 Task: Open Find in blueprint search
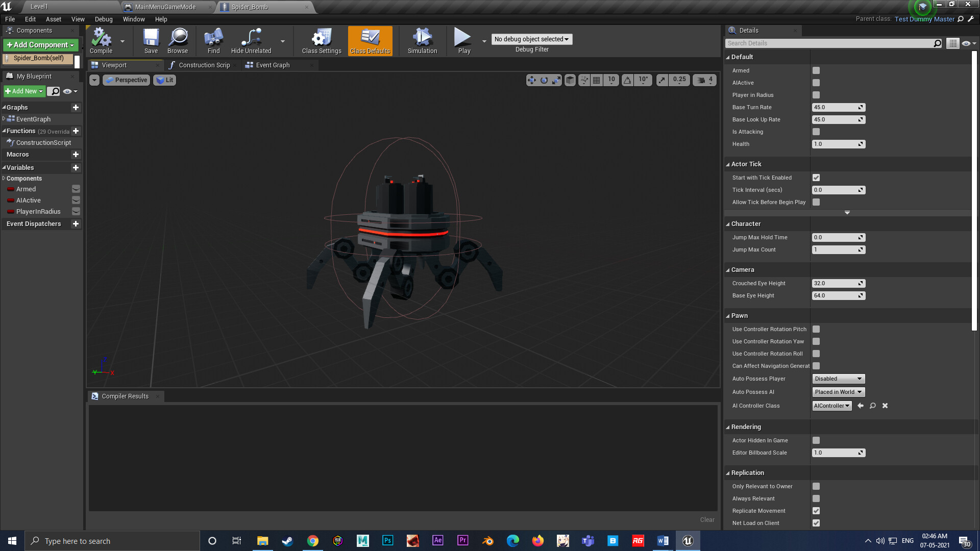(x=213, y=41)
